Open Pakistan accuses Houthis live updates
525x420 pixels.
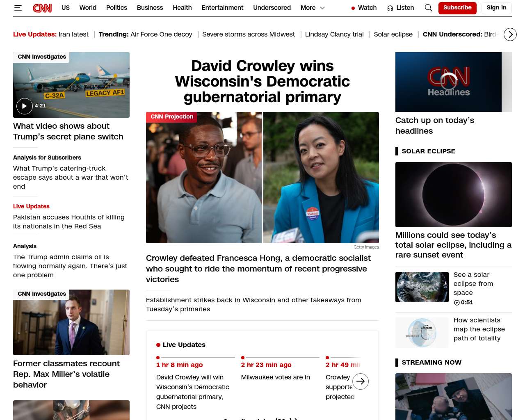(x=69, y=221)
